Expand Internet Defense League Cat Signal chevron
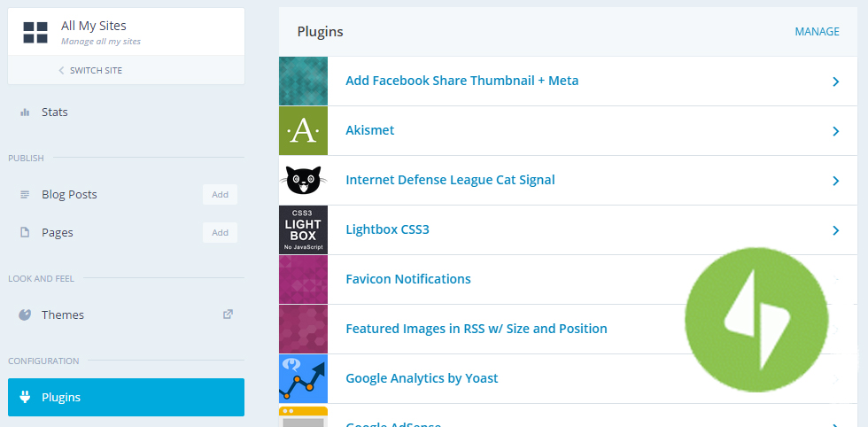 pyautogui.click(x=836, y=181)
